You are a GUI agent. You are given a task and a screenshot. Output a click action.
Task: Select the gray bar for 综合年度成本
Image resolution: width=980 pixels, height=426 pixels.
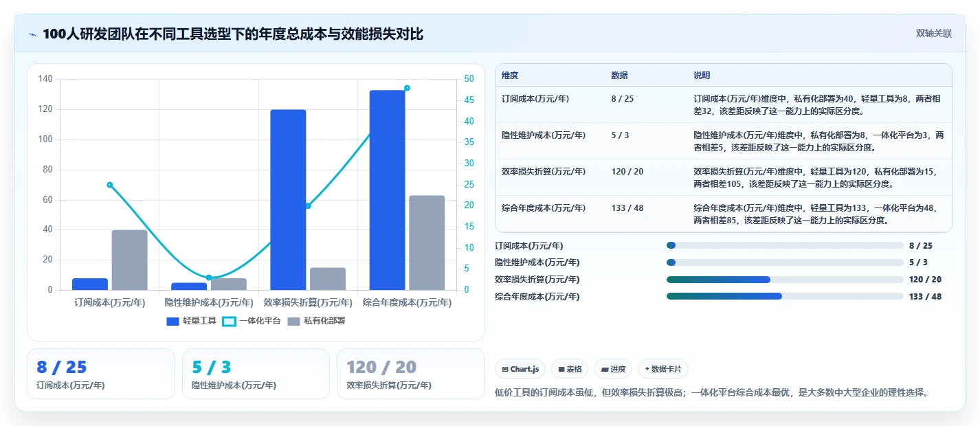pyautogui.click(x=427, y=243)
